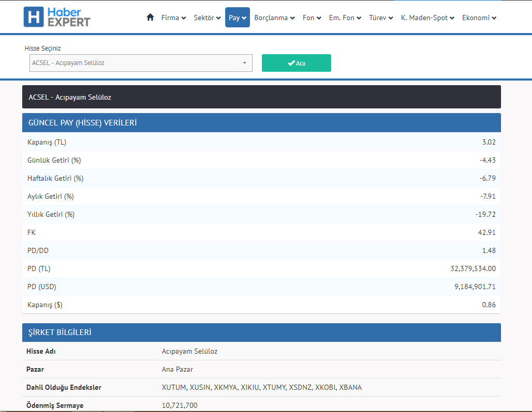Expand the Türev dropdown menu
The image size is (532, 412).
click(x=381, y=18)
